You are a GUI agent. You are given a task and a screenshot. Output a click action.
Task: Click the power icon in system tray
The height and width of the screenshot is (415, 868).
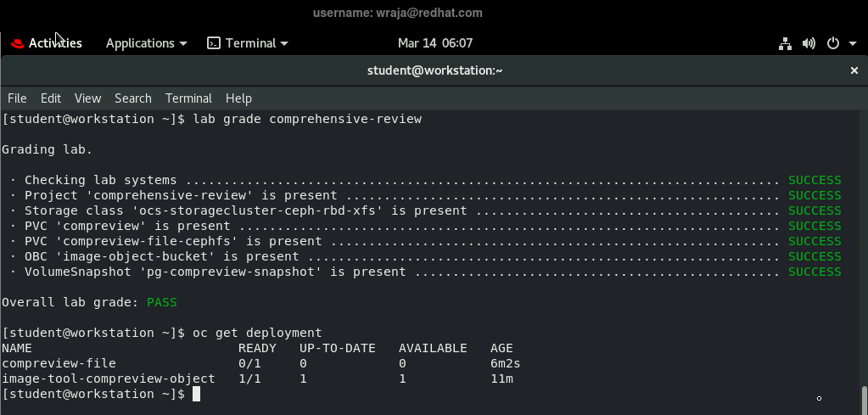point(832,43)
